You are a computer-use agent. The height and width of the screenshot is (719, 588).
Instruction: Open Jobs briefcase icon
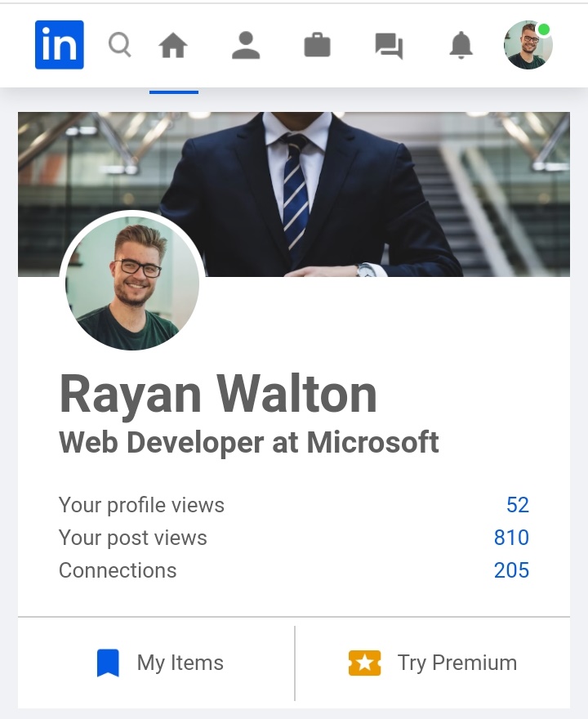[x=317, y=46]
